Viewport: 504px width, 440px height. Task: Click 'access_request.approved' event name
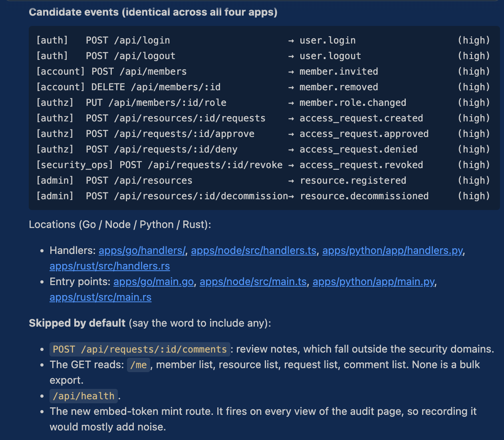[x=364, y=134]
